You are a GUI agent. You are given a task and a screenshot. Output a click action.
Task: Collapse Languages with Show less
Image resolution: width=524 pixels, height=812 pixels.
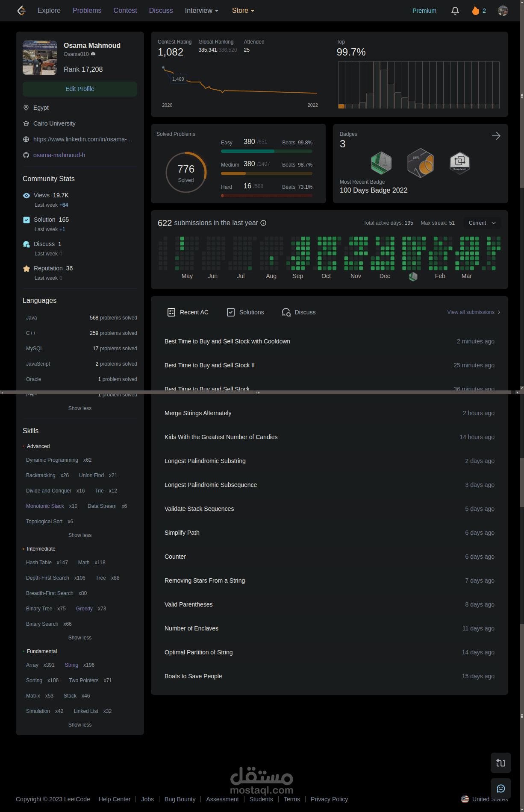[80, 408]
